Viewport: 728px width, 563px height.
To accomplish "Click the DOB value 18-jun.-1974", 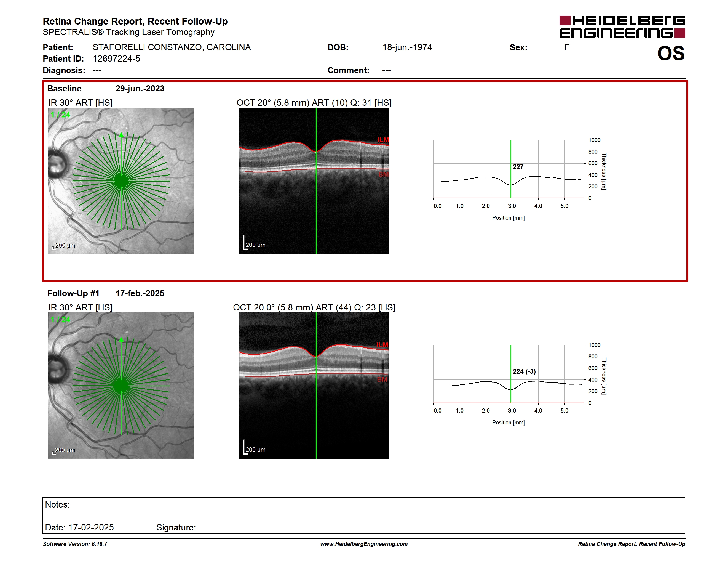I will (x=407, y=47).
